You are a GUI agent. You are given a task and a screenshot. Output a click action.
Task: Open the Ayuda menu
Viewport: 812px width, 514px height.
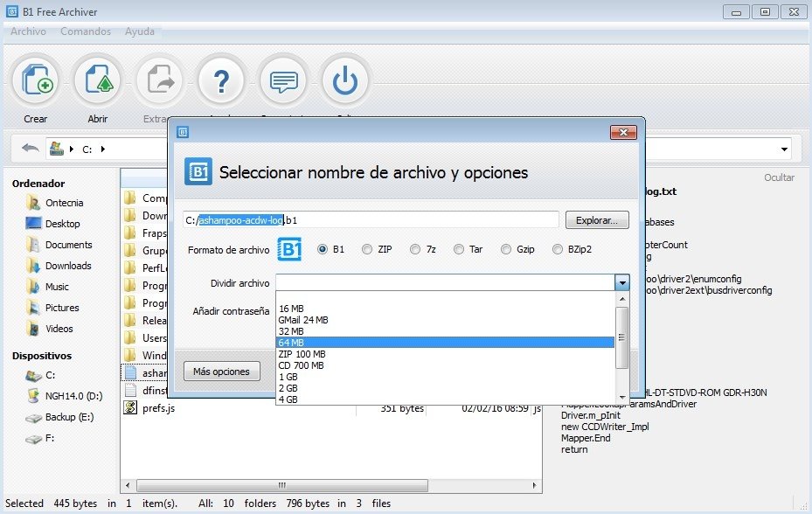click(139, 31)
